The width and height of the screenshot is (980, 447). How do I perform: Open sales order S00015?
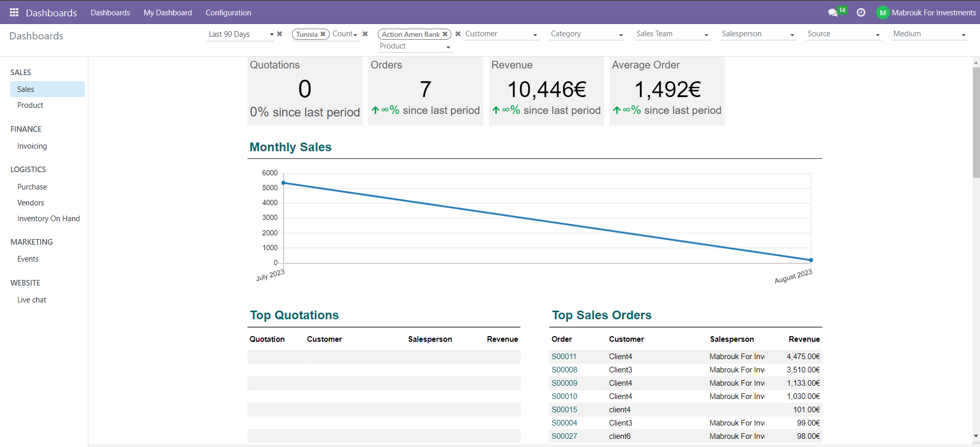564,410
